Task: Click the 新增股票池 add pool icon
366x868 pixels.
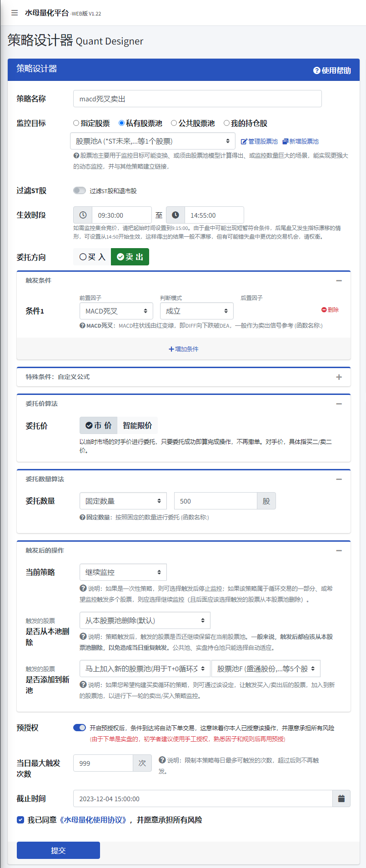Action: 286,141
